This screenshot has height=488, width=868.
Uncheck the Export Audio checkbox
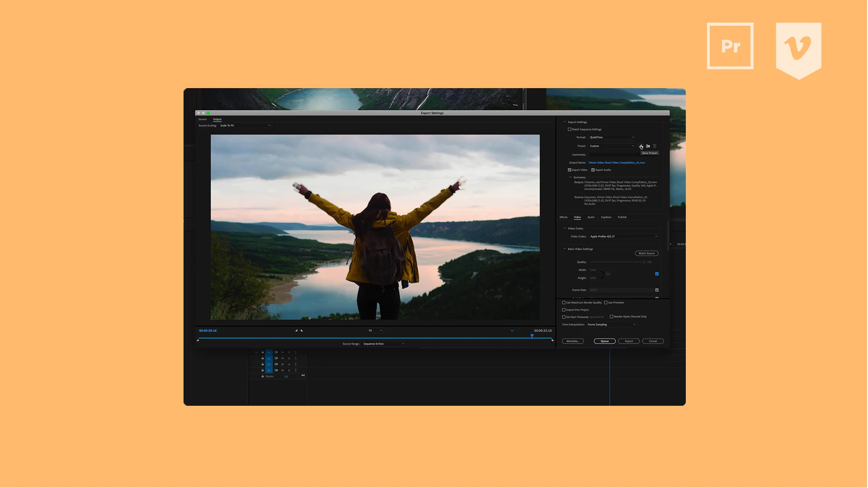tap(593, 170)
